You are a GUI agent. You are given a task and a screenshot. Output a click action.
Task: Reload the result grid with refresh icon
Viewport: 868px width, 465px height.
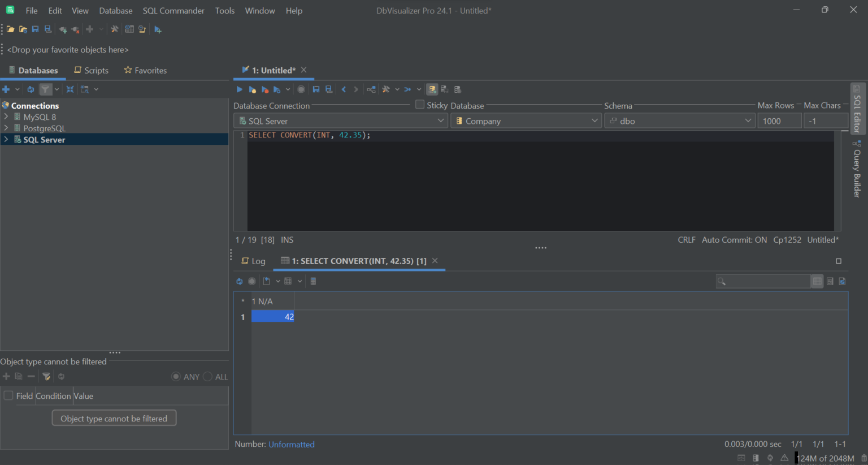click(239, 281)
